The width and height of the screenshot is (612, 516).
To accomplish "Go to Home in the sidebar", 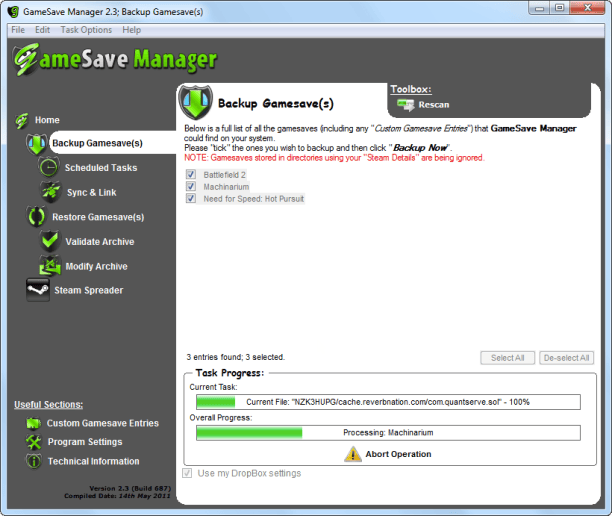I will pyautogui.click(x=47, y=120).
